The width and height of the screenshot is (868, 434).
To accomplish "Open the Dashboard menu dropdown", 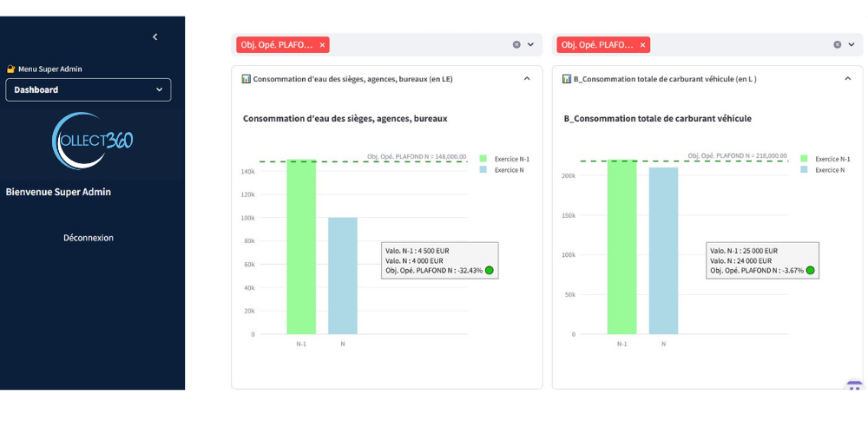I will coord(89,89).
